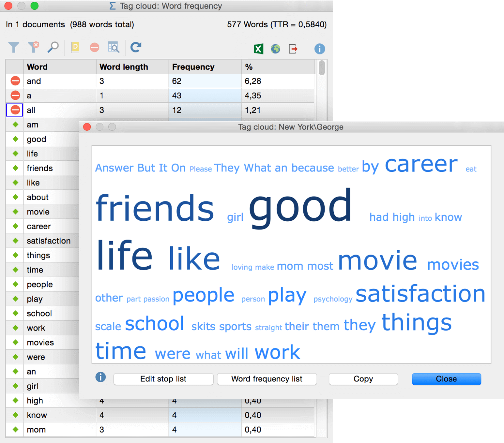504x443 pixels.
Task: Toggle the green diamond next to 'satisfaction' row
Action: pos(15,241)
